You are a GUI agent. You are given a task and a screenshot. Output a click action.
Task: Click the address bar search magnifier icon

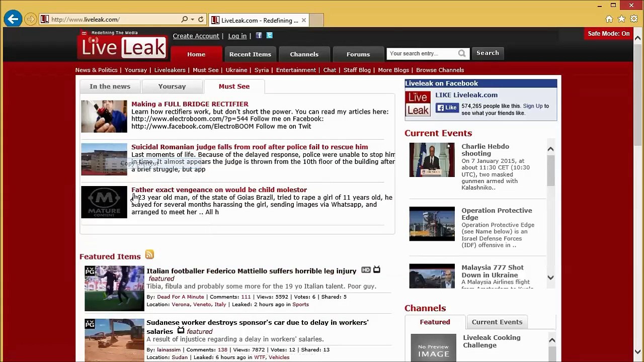[x=185, y=20]
